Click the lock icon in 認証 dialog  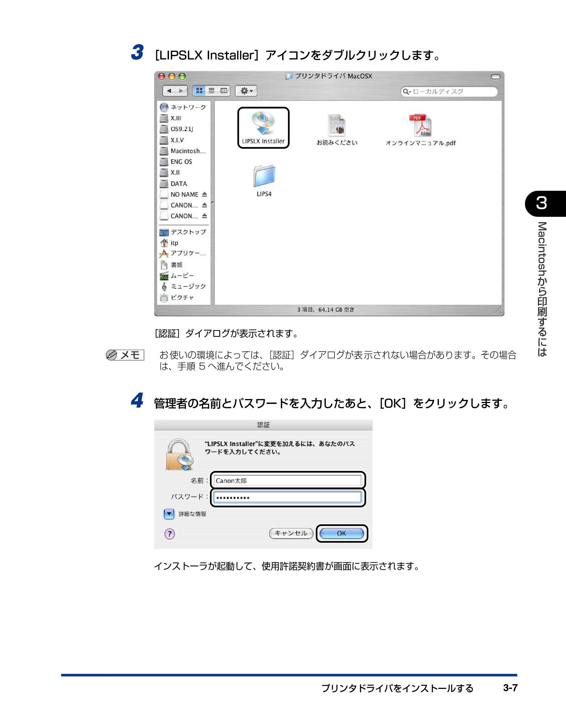point(180,454)
